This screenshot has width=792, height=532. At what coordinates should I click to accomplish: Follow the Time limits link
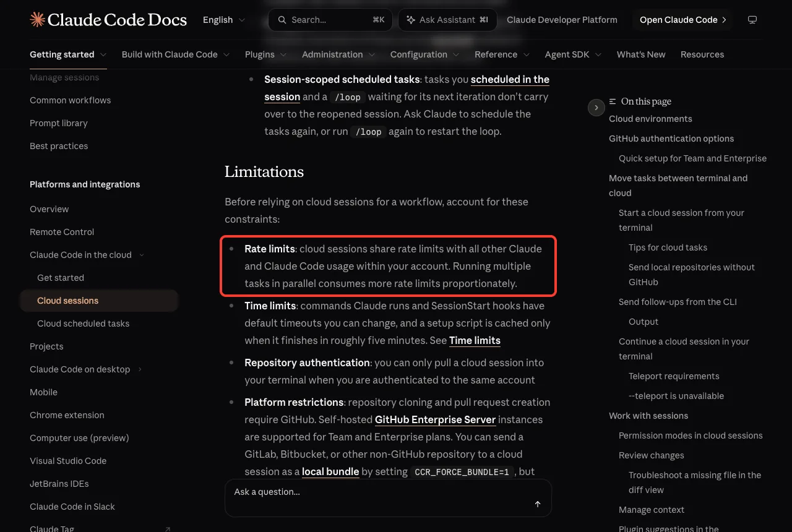(x=475, y=340)
